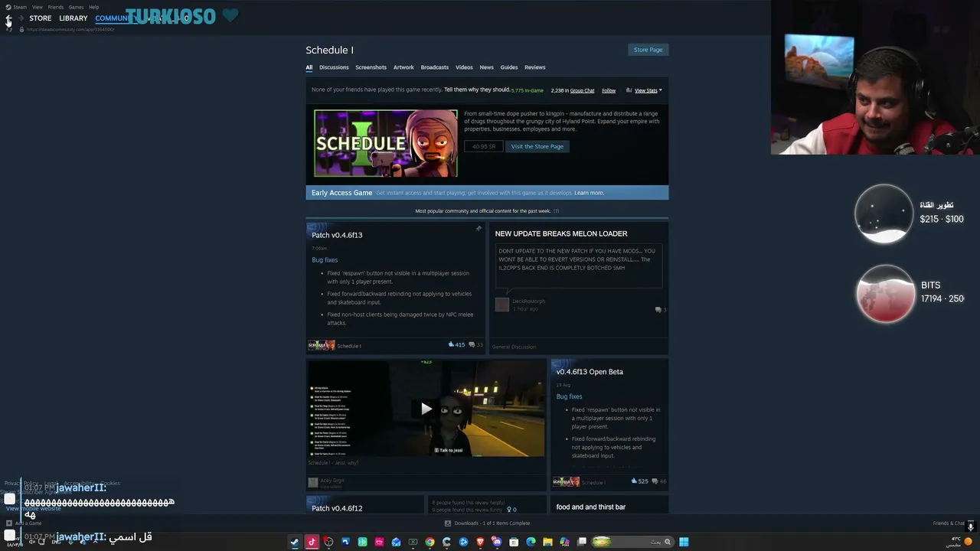Open Microsoft Store from the taskbar

click(x=514, y=542)
